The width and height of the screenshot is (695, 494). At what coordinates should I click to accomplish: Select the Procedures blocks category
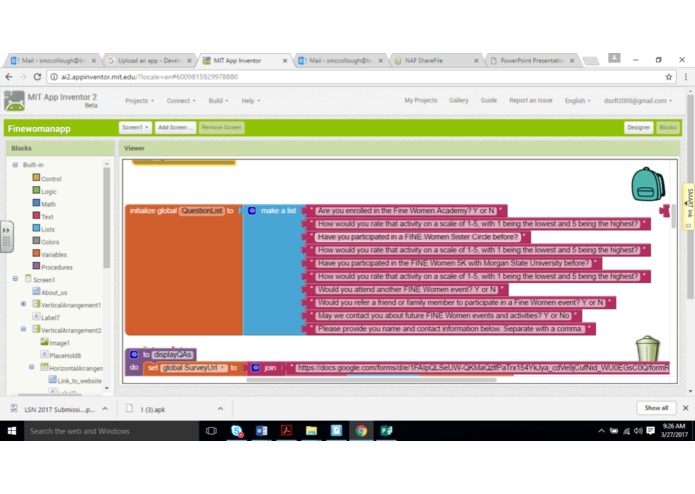(x=52, y=267)
